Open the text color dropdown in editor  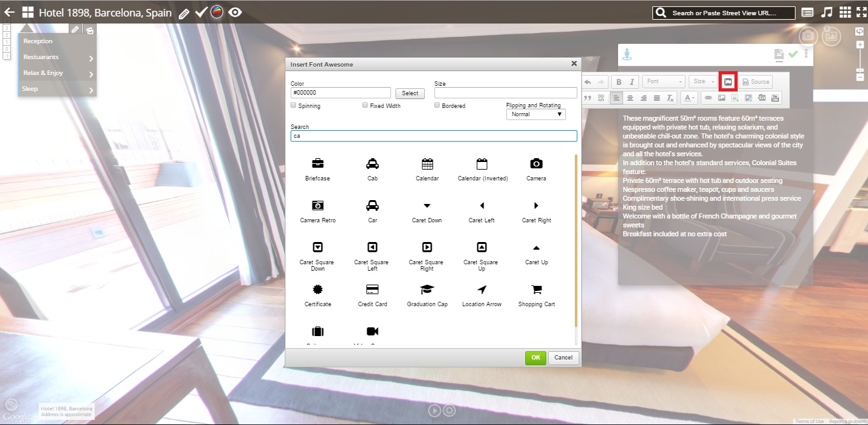click(689, 98)
